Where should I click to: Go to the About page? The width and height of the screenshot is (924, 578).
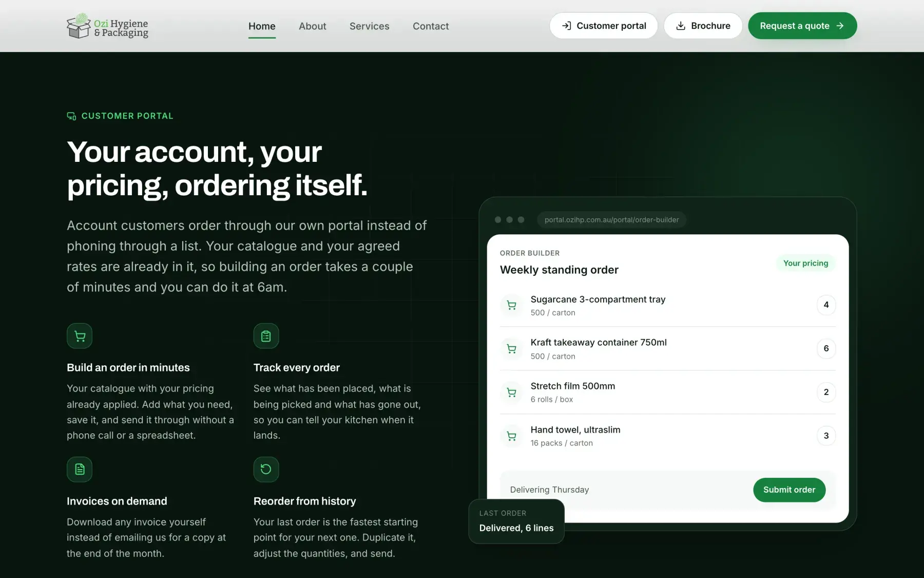[x=312, y=26]
